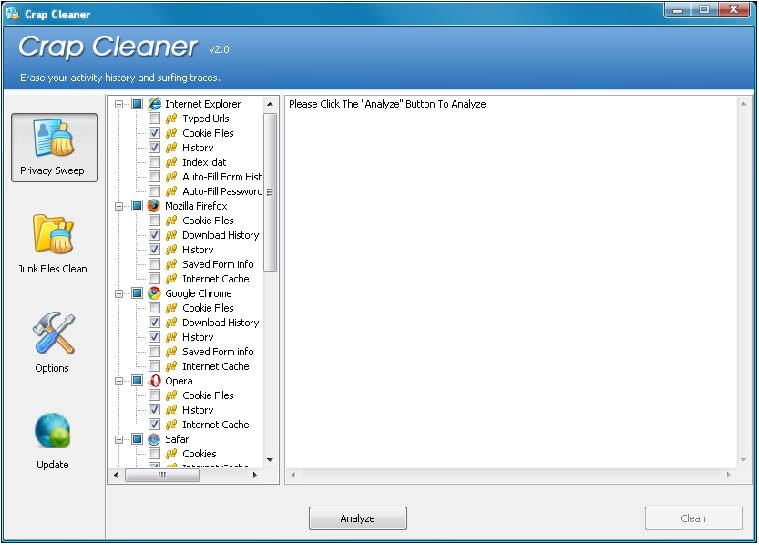Click the Internet Explorer browser icon

[154, 104]
